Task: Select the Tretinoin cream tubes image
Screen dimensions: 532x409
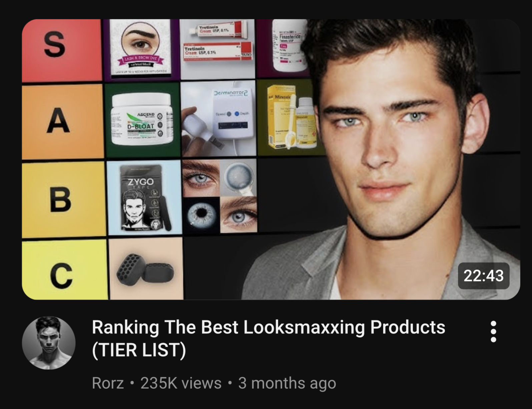Action: point(218,49)
